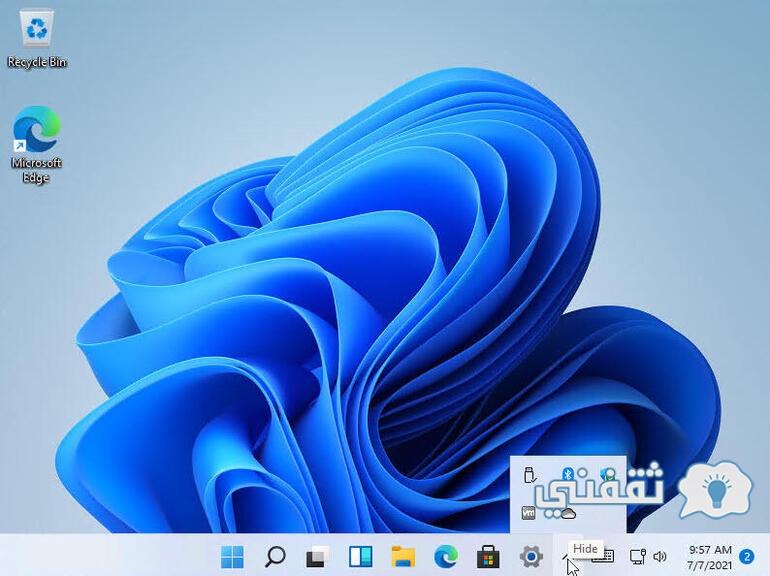
Task: Open Windows Security shield tray icon
Action: [608, 474]
